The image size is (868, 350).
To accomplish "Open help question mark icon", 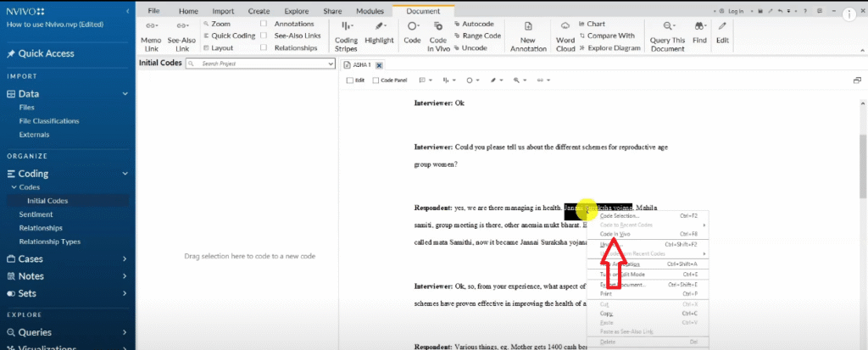I will (x=805, y=11).
